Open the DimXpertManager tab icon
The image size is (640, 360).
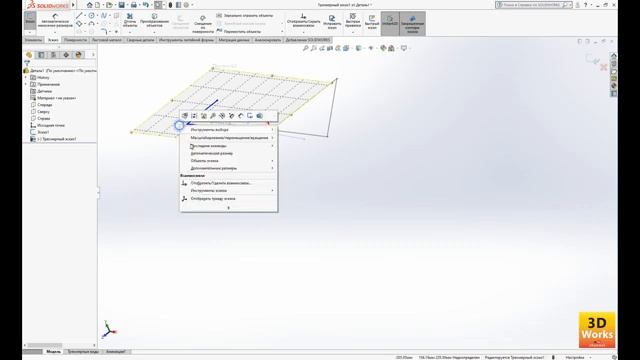coord(66,55)
